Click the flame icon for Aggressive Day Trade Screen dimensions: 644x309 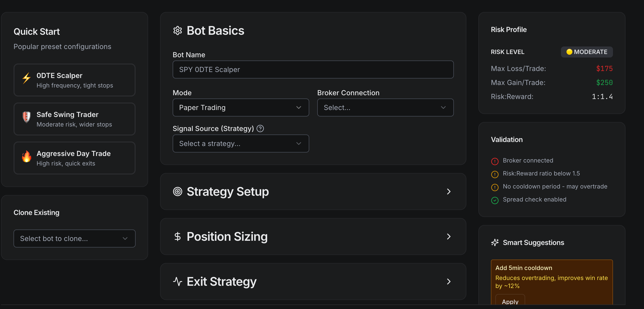pos(27,157)
